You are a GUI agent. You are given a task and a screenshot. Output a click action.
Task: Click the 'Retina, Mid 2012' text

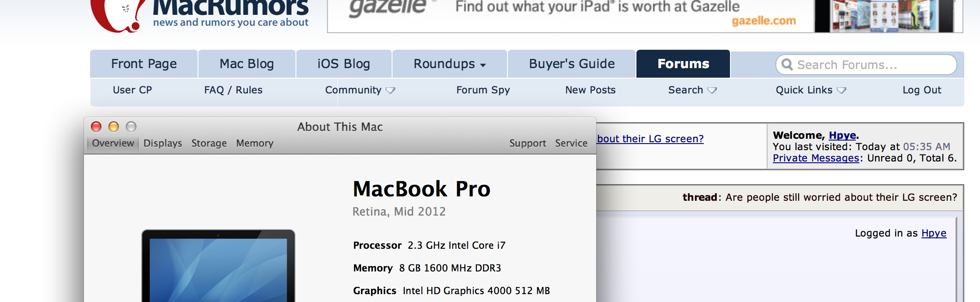pyautogui.click(x=399, y=212)
